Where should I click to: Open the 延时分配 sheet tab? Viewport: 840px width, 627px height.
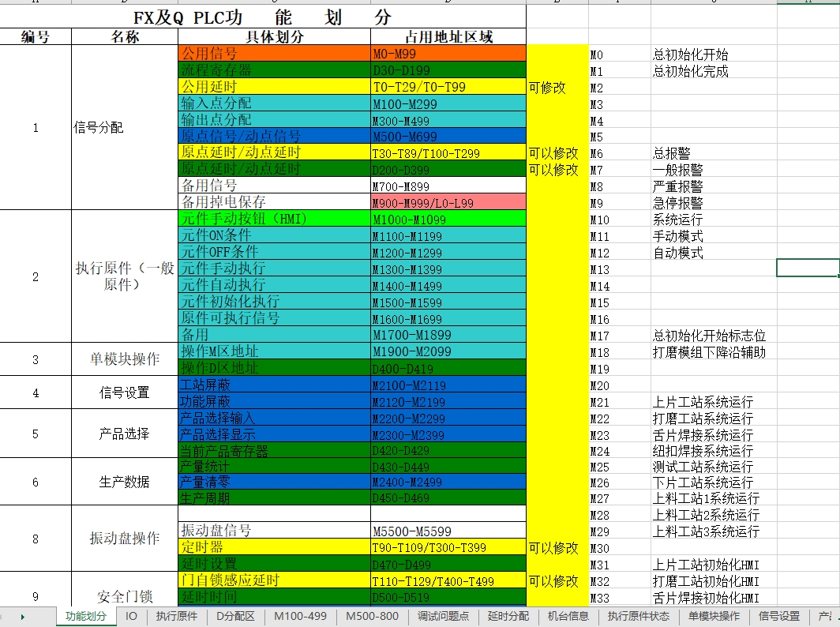click(508, 617)
